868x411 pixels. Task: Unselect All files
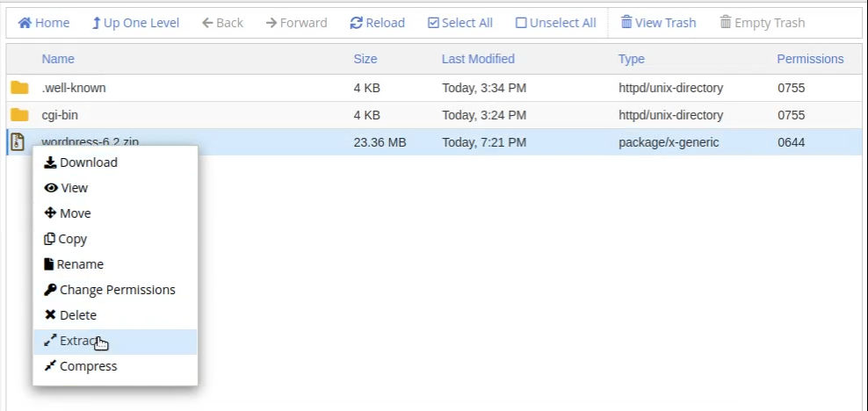[556, 23]
